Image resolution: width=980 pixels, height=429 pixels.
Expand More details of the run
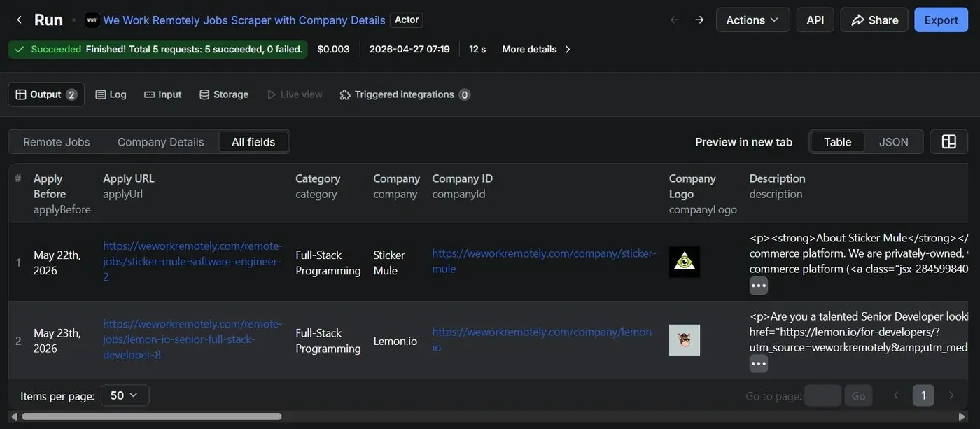[x=537, y=49]
